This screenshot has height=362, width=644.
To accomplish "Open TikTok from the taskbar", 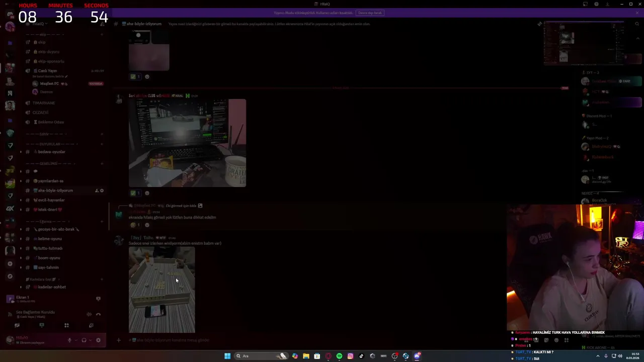I will pos(361,356).
